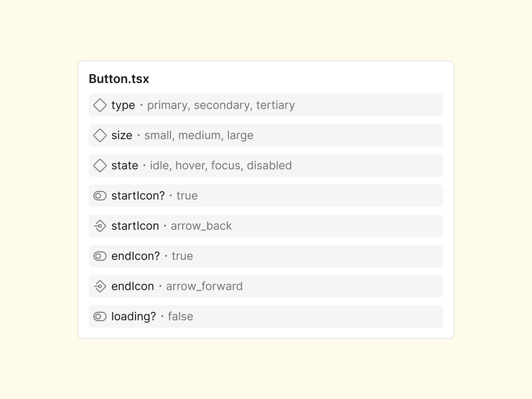Select the boolean property icon beside loading?
532x399 pixels.
(99, 316)
